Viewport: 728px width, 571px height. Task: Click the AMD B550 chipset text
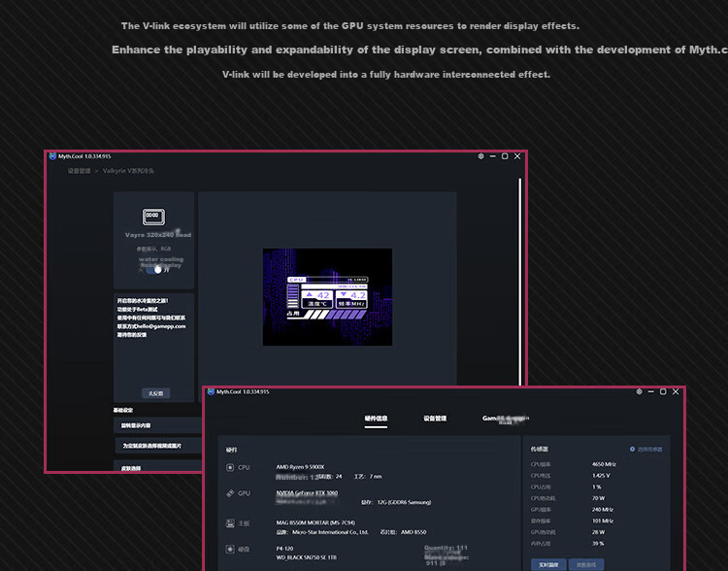[413, 532]
